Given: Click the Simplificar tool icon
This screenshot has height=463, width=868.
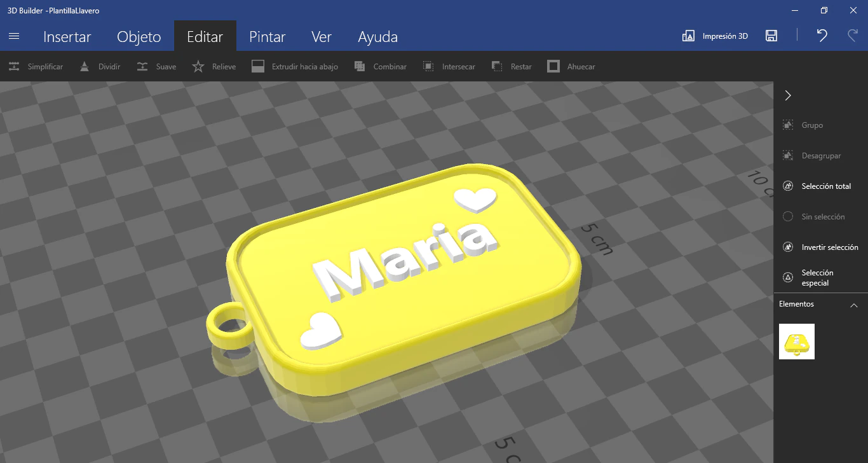Looking at the screenshot, I should 14,66.
